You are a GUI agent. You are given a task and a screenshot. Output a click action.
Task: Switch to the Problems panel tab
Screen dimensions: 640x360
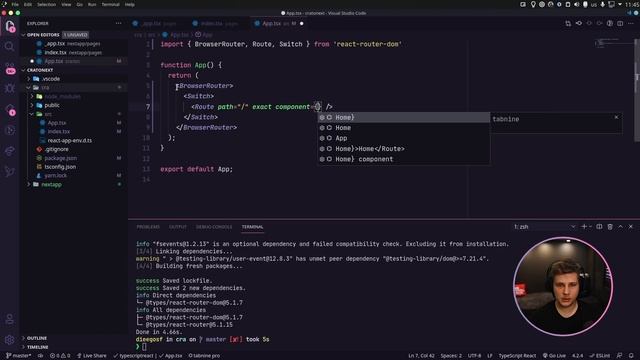click(x=148, y=227)
